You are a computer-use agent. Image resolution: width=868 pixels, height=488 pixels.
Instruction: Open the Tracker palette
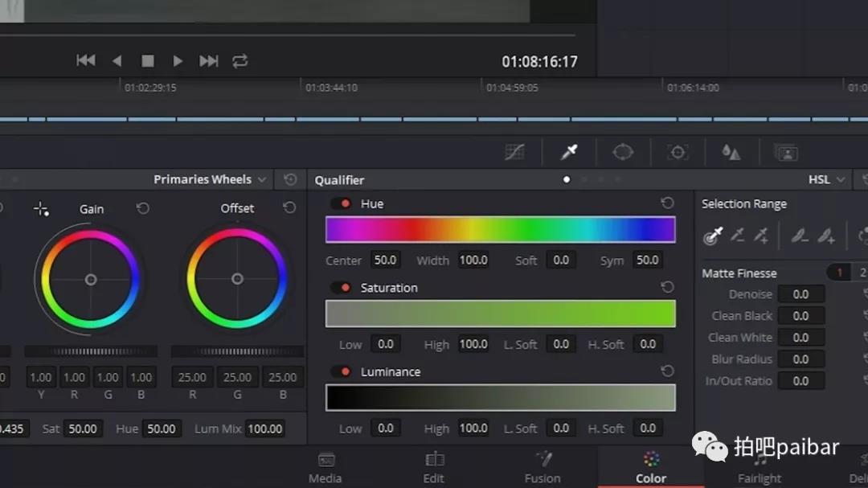(678, 151)
